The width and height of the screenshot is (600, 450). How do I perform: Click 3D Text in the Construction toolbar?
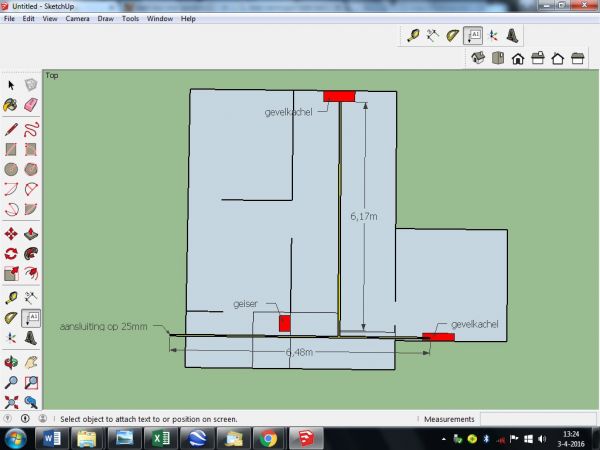coord(512,36)
